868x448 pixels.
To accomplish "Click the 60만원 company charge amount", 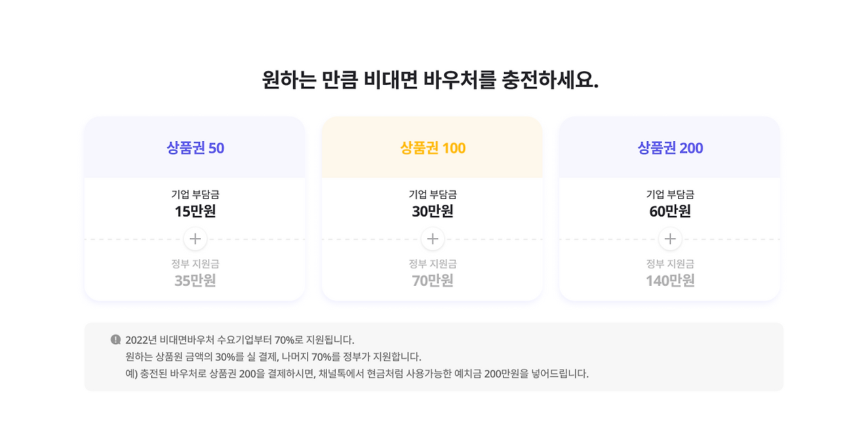I will (670, 211).
